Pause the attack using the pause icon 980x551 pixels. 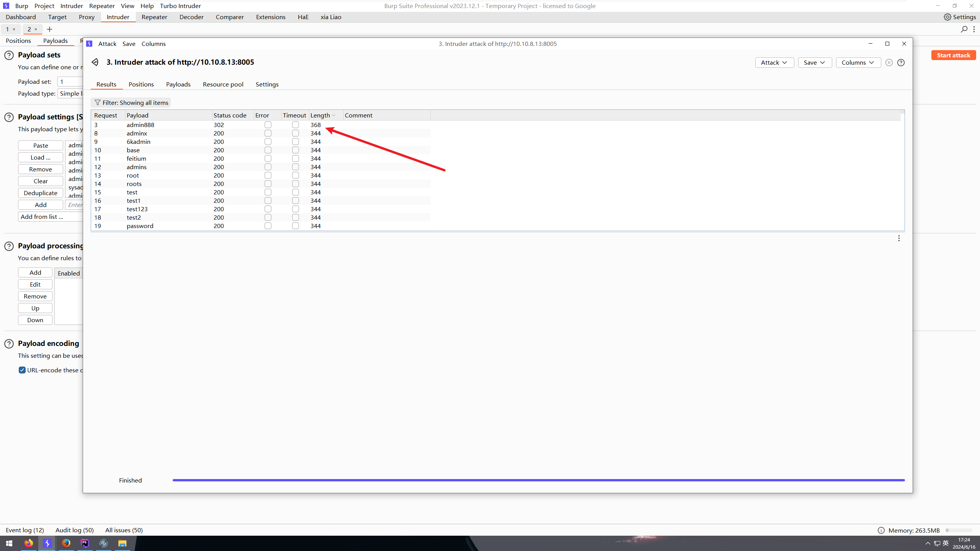(889, 62)
